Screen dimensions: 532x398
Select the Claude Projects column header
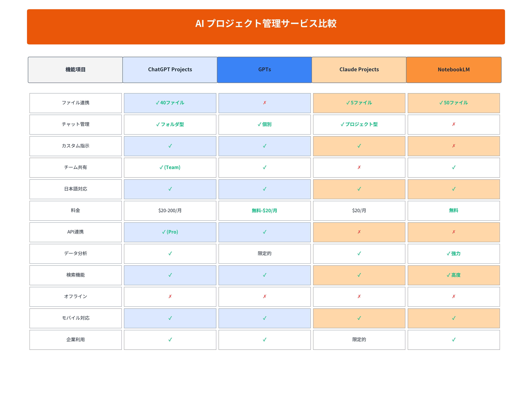click(x=359, y=70)
